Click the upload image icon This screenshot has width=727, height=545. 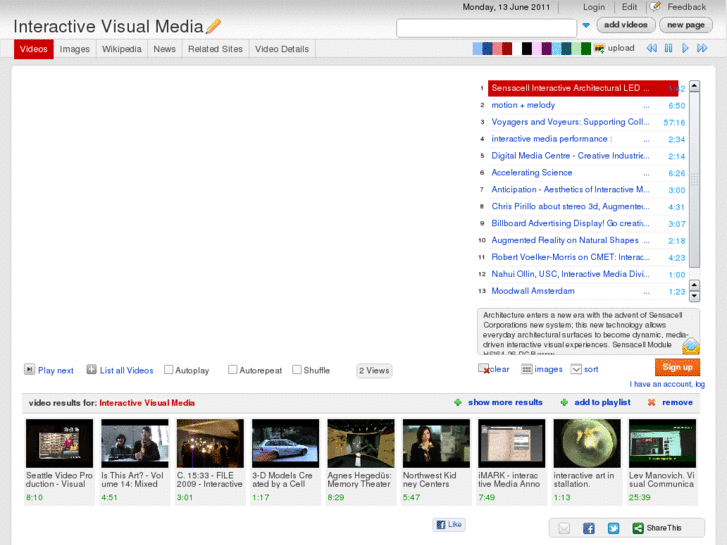(x=600, y=48)
